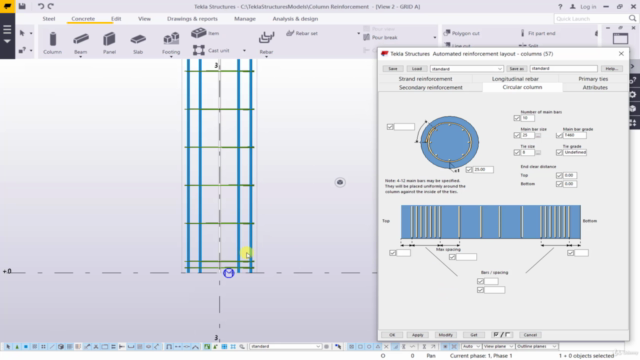Click the Pour break icon
640x360 pixels.
click(367, 37)
